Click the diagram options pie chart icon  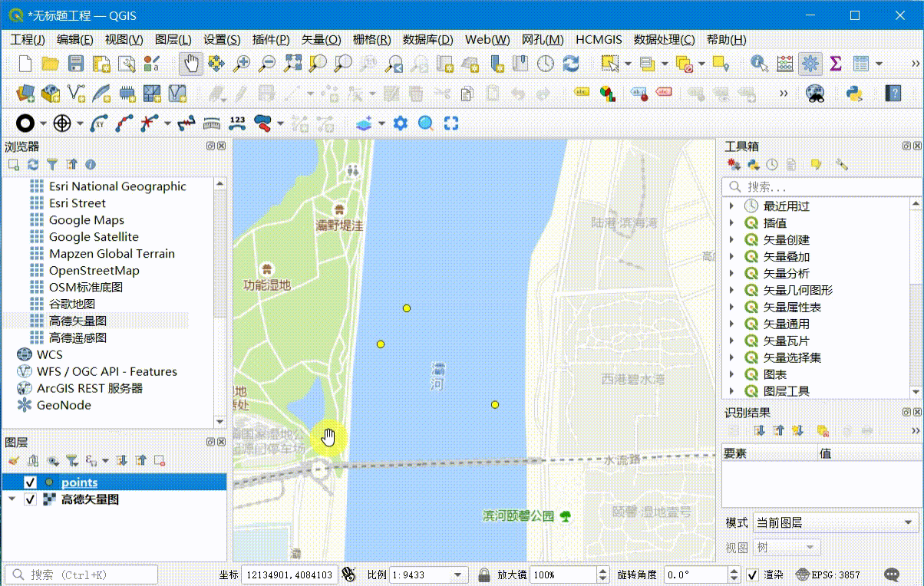click(x=608, y=94)
